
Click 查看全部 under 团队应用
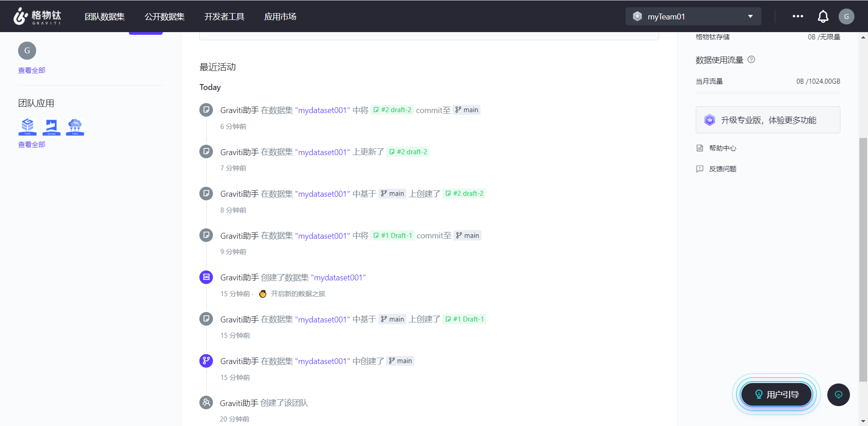pos(32,145)
